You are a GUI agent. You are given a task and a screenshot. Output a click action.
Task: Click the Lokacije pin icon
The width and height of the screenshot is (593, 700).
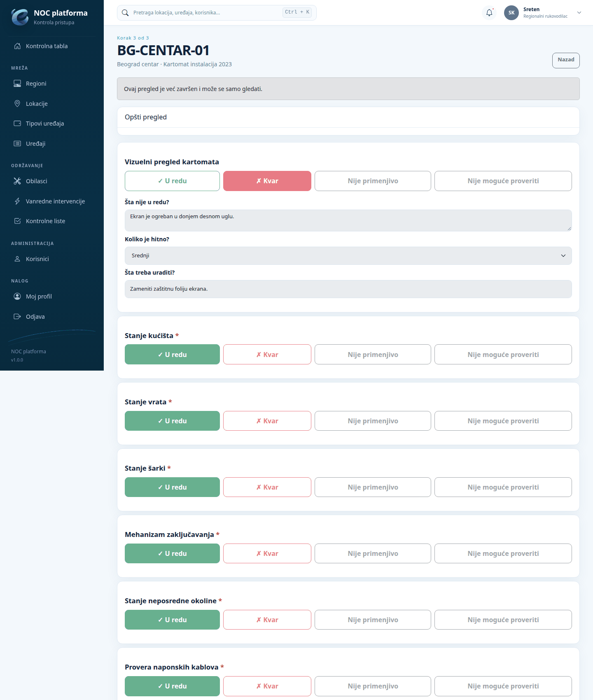point(17,104)
